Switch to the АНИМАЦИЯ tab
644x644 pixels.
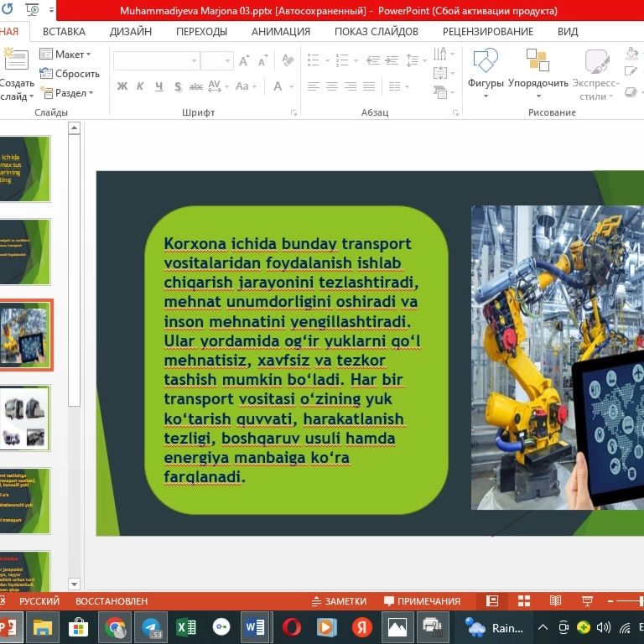pos(280,31)
